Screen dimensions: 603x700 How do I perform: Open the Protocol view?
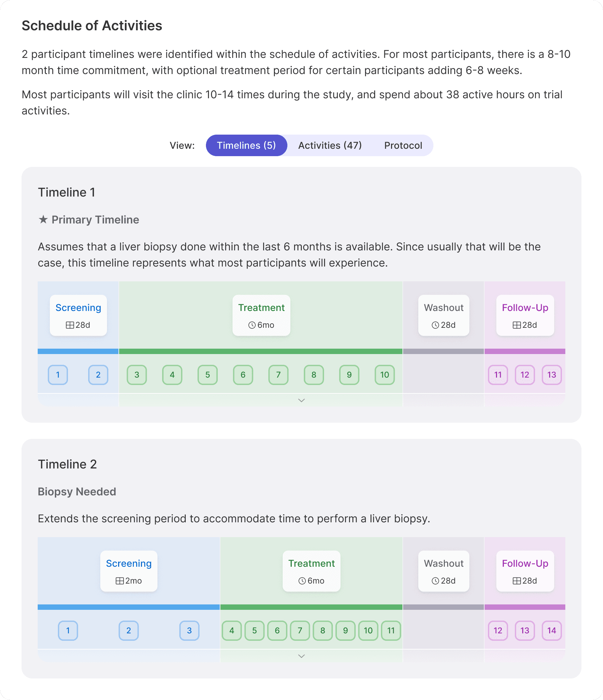coord(403,145)
